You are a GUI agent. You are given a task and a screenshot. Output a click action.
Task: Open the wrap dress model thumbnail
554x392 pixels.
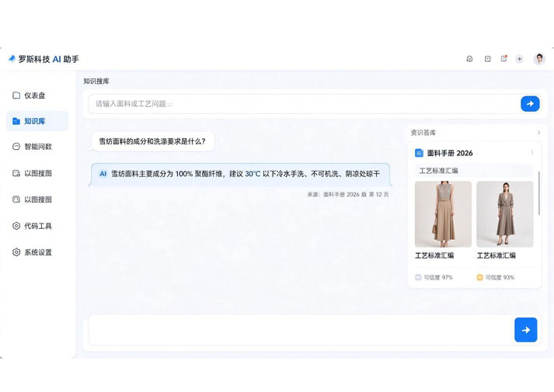505,214
